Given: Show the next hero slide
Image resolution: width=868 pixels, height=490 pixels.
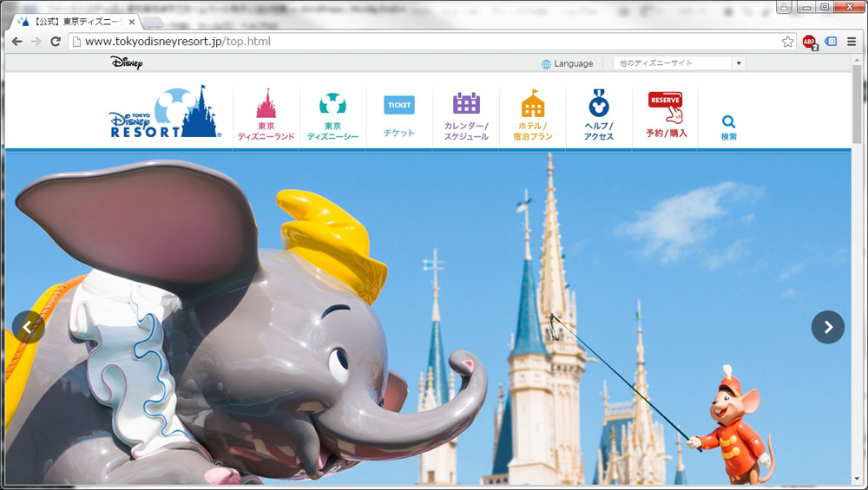Looking at the screenshot, I should pyautogui.click(x=828, y=327).
